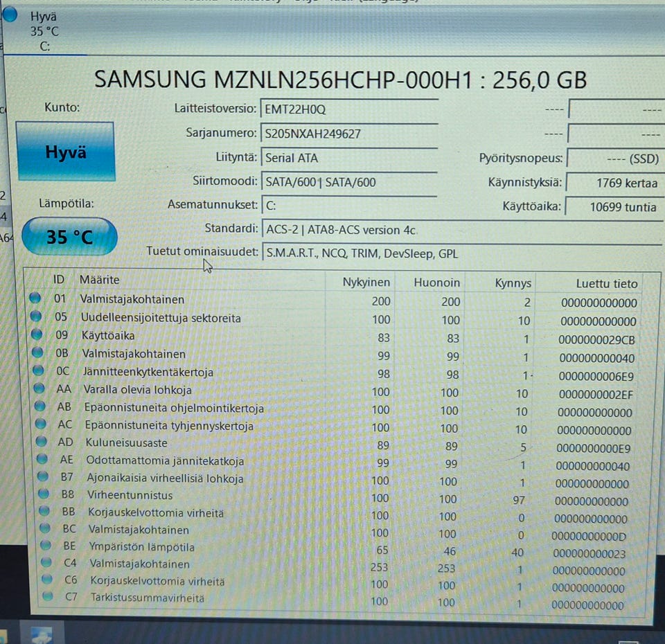Screen dimensions: 665x644
Task: Click the Huonoin column header
Action: [437, 283]
